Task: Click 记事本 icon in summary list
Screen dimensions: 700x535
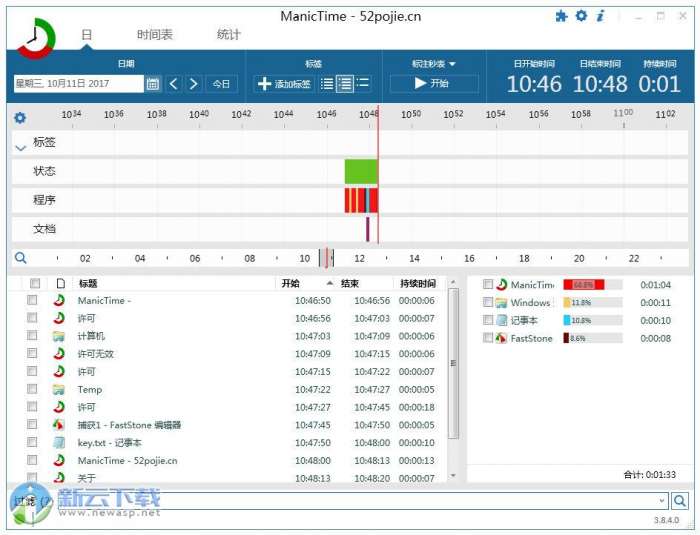Action: tap(502, 320)
